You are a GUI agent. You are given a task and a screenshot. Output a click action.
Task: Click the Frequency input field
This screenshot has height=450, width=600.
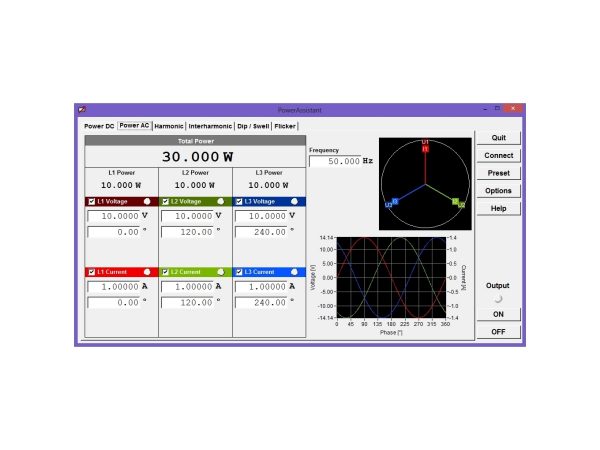coord(334,161)
